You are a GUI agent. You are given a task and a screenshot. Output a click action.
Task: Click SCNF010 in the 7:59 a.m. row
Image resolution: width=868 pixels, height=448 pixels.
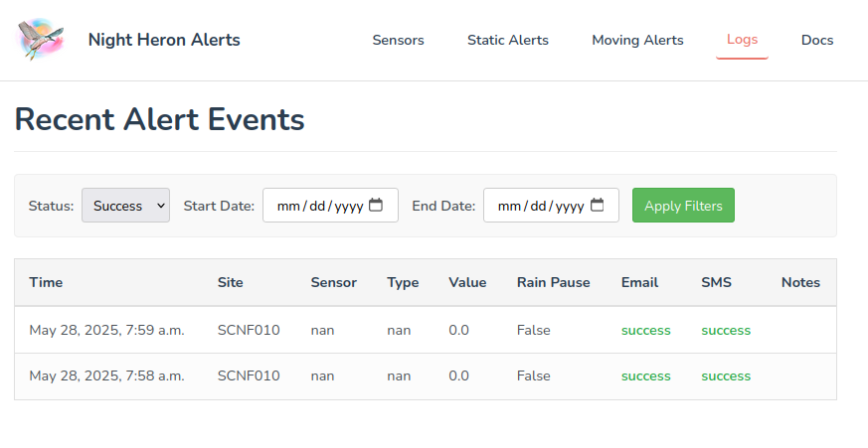(x=249, y=330)
